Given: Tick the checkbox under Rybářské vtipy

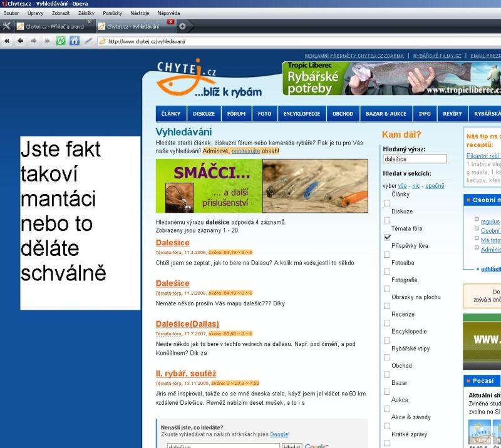Looking at the screenshot, I should click(387, 357).
